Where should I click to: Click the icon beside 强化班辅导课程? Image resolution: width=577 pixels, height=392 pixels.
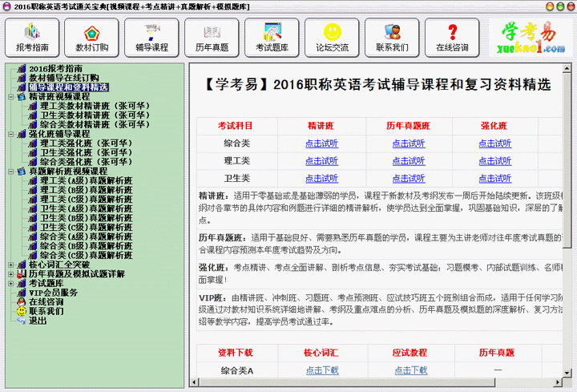pyautogui.click(x=22, y=134)
